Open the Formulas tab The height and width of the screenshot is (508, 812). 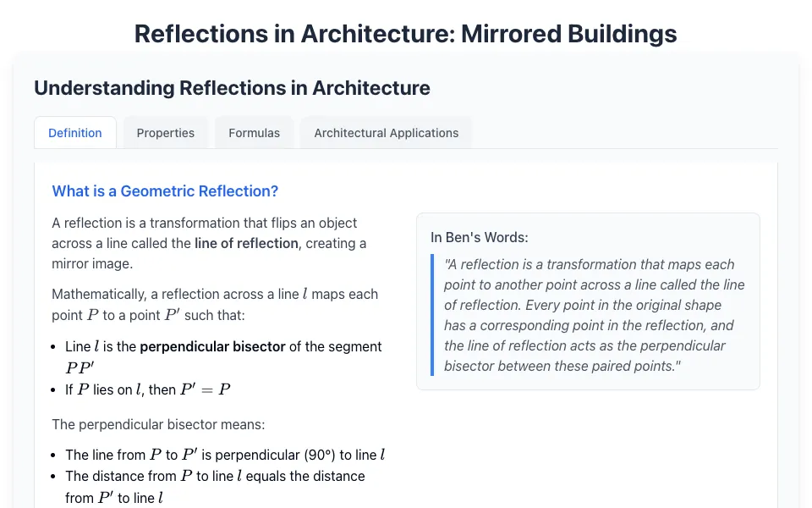pyautogui.click(x=254, y=133)
